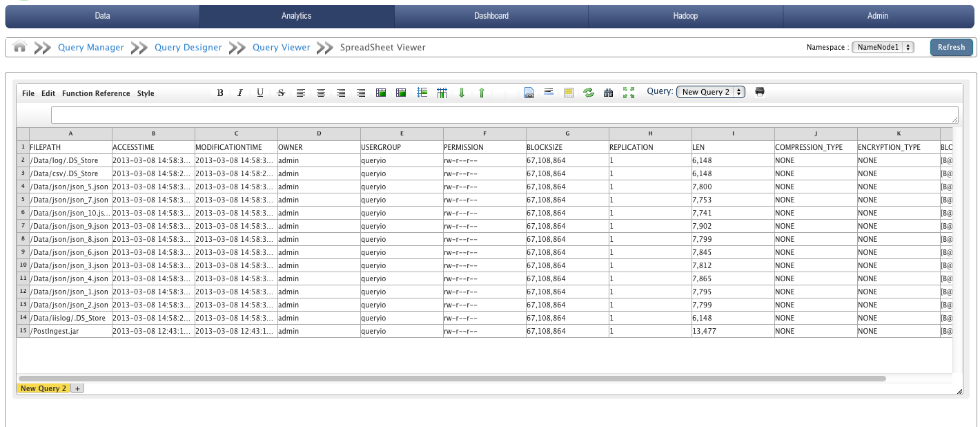The image size is (980, 427).
Task: Expand spreadsheet to full screen view
Action: 629,93
